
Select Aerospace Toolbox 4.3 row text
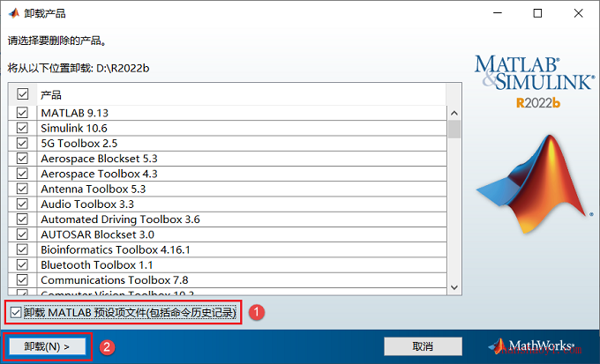coord(99,174)
